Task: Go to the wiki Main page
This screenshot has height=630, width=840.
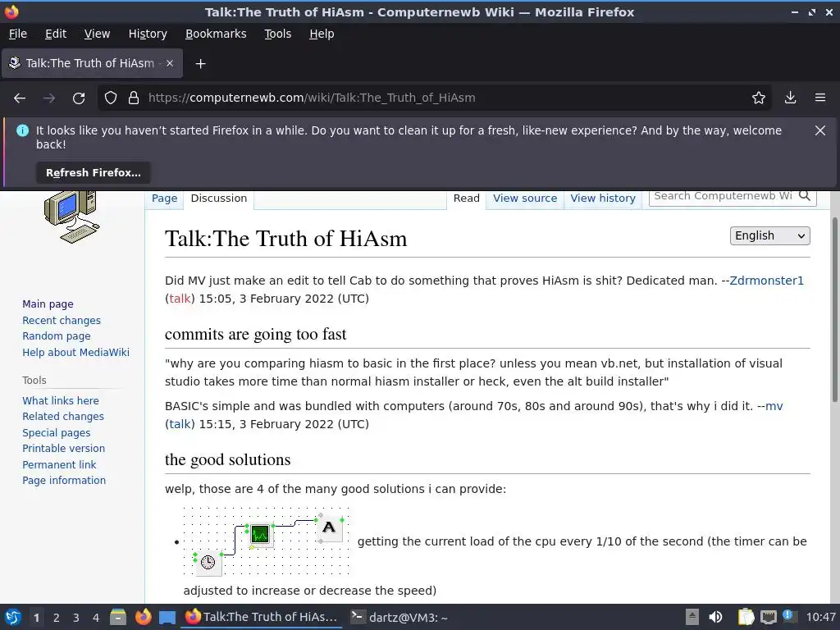Action: coord(48,304)
